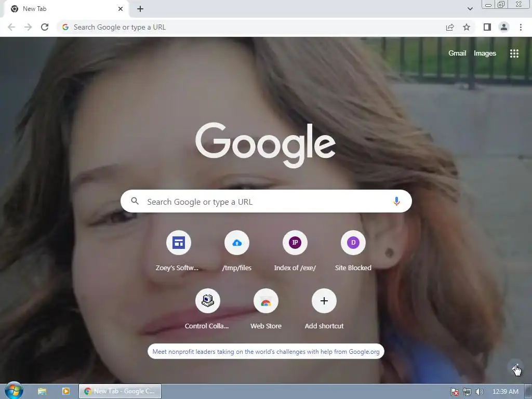The image size is (532, 399).
Task: Click the Google icon in address bar
Action: pos(65,27)
